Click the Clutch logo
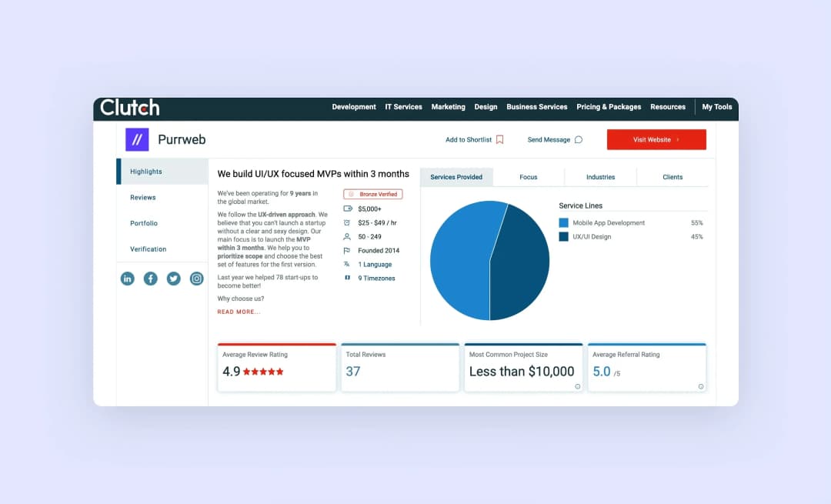Image resolution: width=831 pixels, height=504 pixels. [130, 108]
